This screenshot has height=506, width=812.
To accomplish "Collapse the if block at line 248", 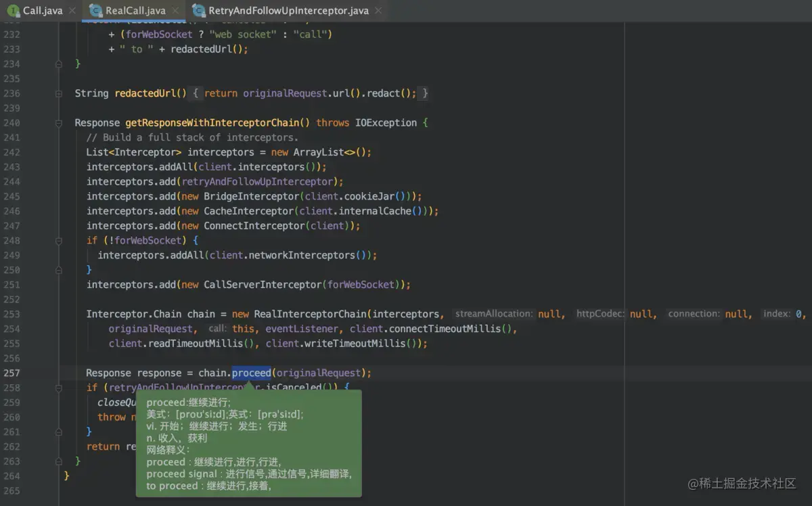I will (x=59, y=240).
